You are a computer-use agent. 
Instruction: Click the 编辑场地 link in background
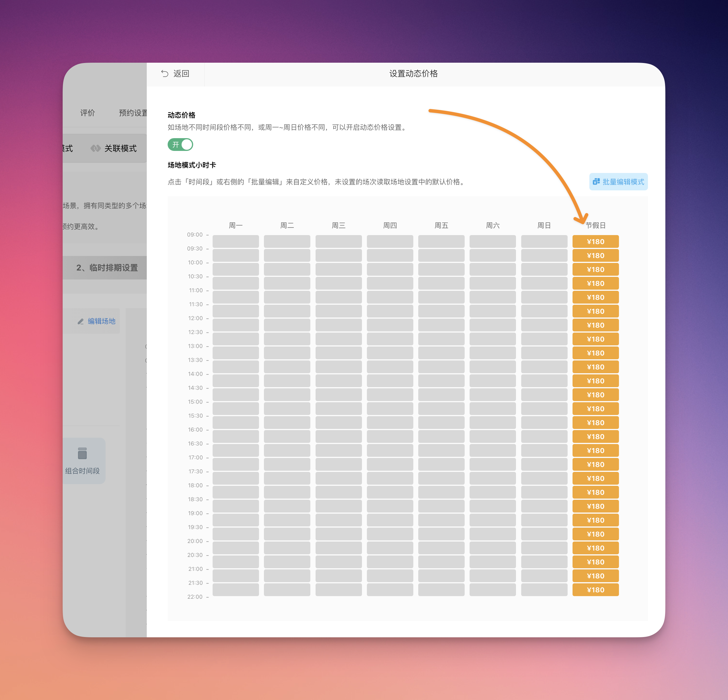[102, 321]
